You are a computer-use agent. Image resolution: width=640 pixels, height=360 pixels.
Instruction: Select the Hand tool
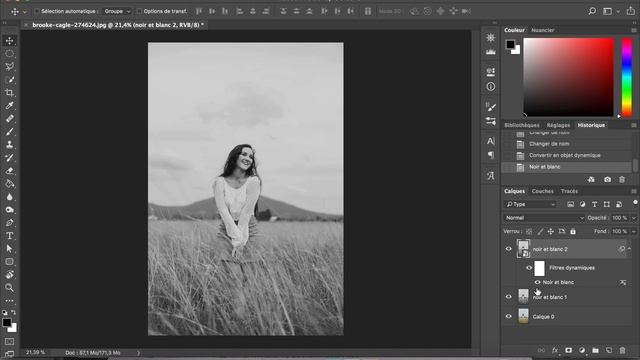point(9,275)
